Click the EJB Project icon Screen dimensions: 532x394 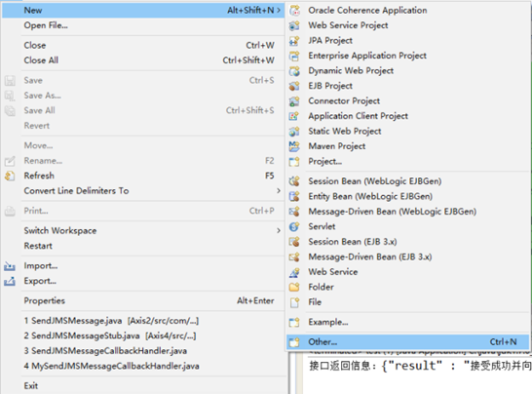click(x=294, y=86)
